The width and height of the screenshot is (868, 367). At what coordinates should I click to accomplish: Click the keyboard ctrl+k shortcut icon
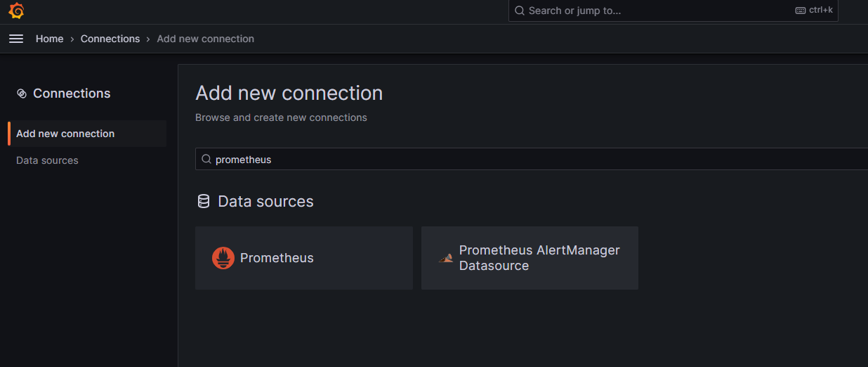point(801,11)
